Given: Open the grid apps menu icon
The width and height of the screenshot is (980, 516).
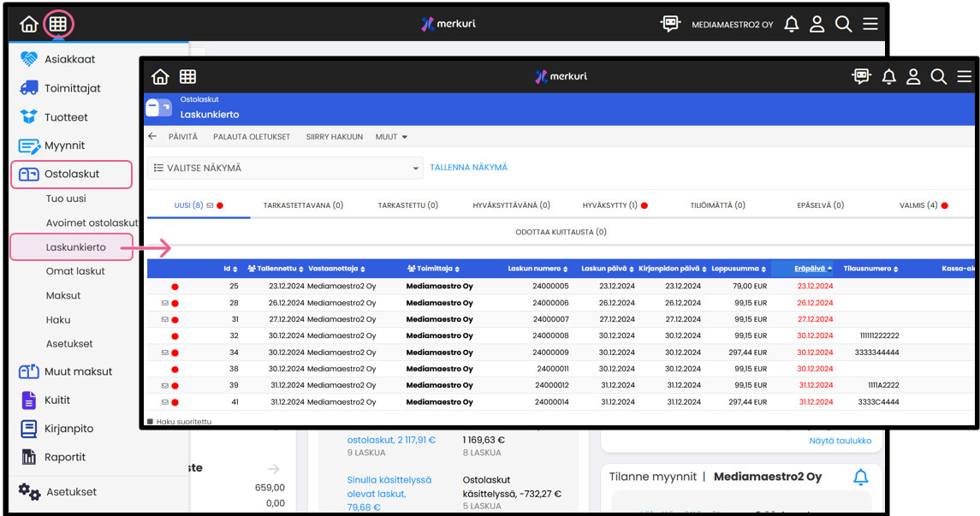Looking at the screenshot, I should pyautogui.click(x=57, y=24).
